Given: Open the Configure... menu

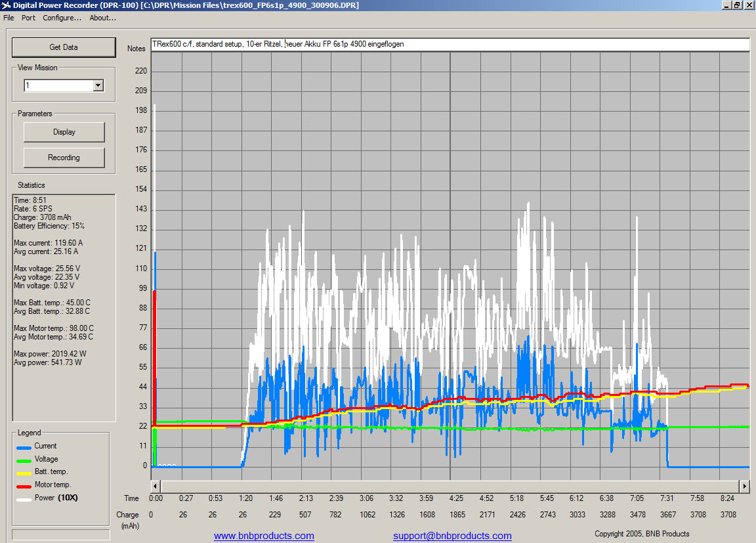Looking at the screenshot, I should click(x=62, y=18).
